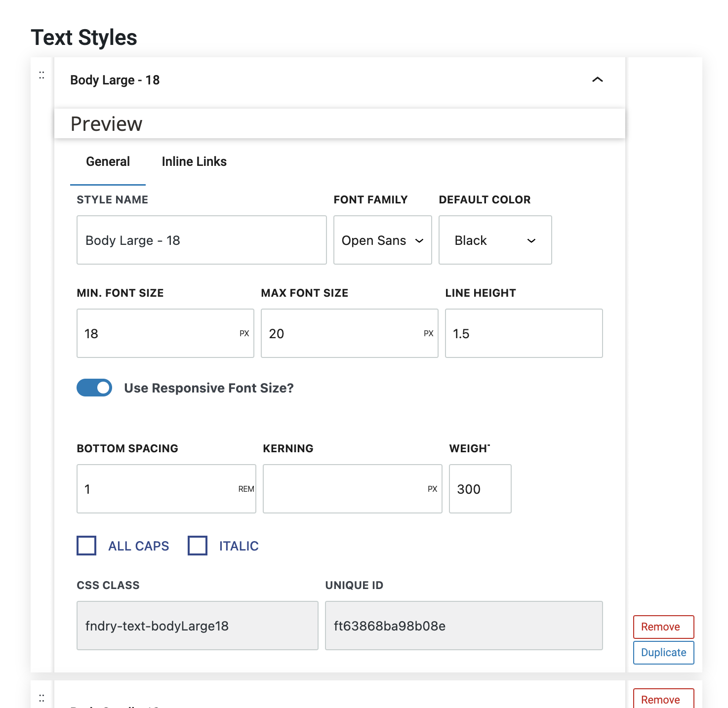Click drag handle for Body Large - 18
728x708 pixels.
41,75
